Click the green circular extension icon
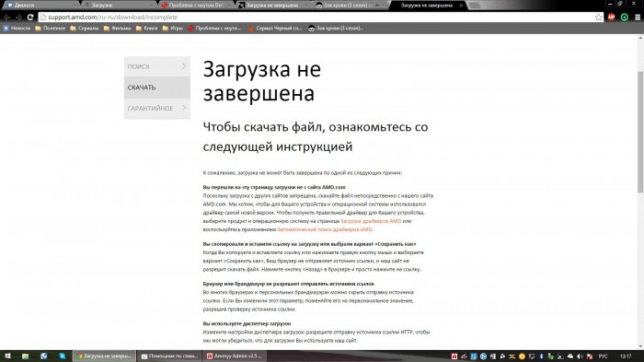This screenshot has height=362, width=644. pos(625,18)
